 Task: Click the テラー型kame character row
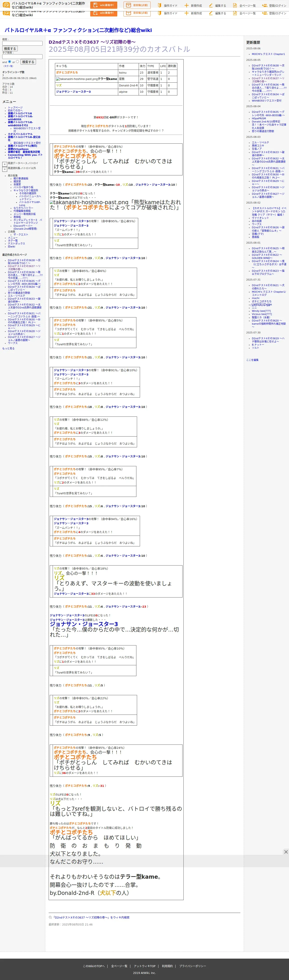point(116,79)
